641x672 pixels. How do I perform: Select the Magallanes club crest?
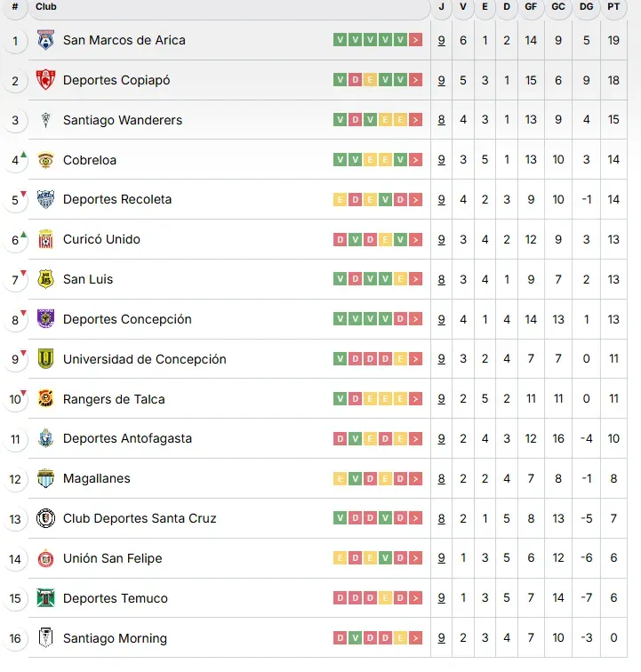45,479
